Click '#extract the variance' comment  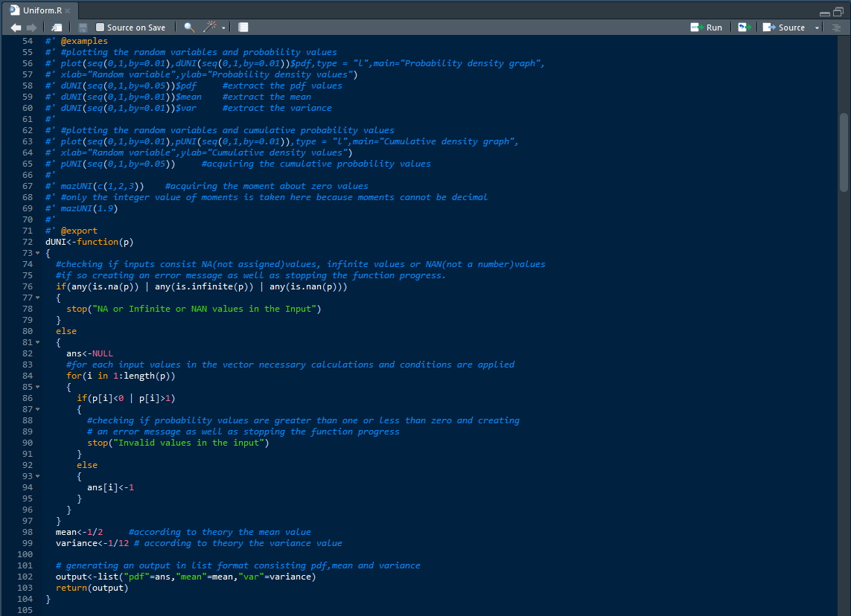coord(277,108)
